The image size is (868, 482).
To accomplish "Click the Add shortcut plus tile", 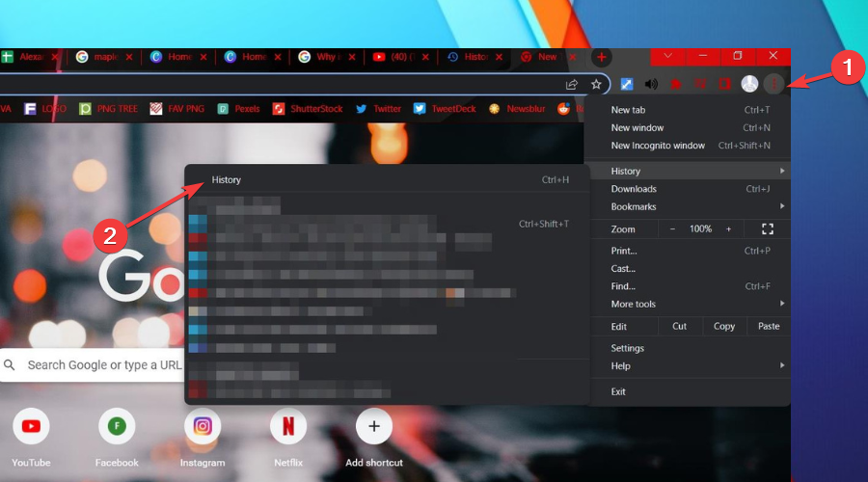I will coord(374,438).
